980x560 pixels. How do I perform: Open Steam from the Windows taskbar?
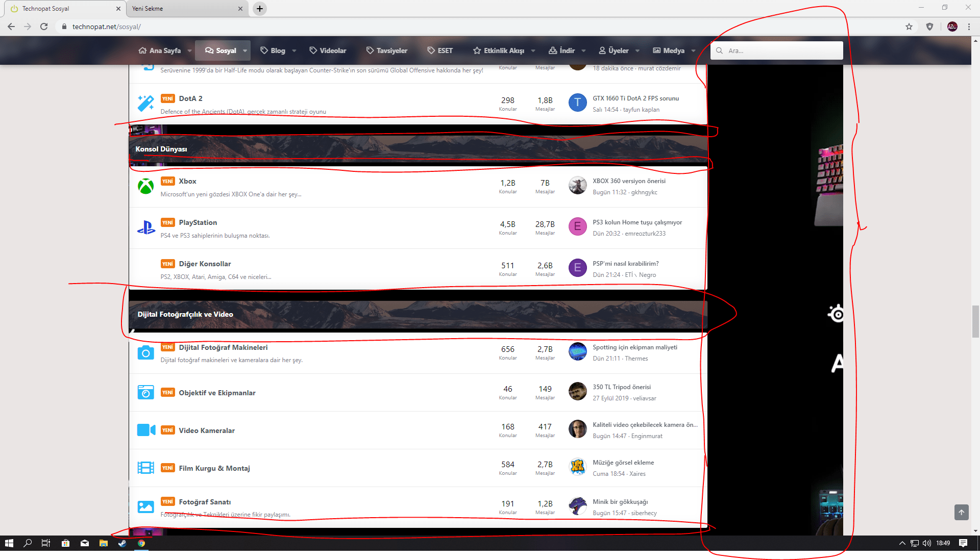(x=122, y=543)
